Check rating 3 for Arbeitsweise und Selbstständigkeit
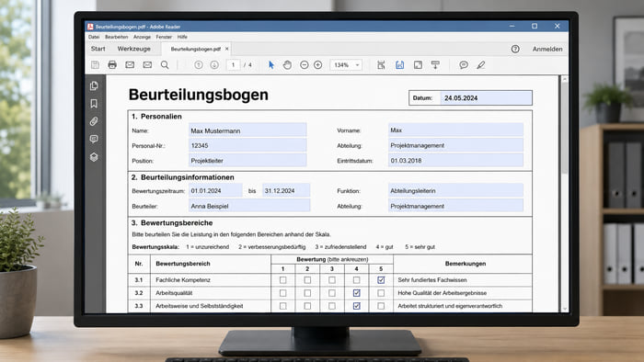Image resolution: width=644 pixels, height=362 pixels. pyautogui.click(x=332, y=306)
